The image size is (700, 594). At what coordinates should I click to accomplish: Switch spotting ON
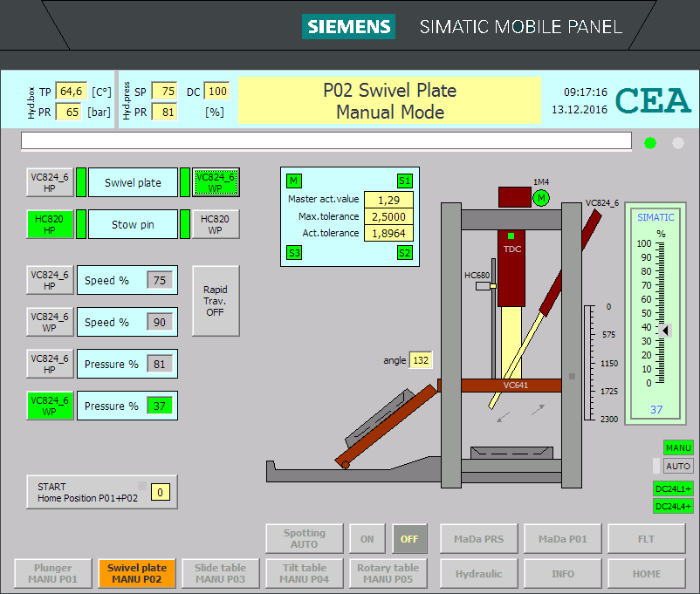point(367,539)
